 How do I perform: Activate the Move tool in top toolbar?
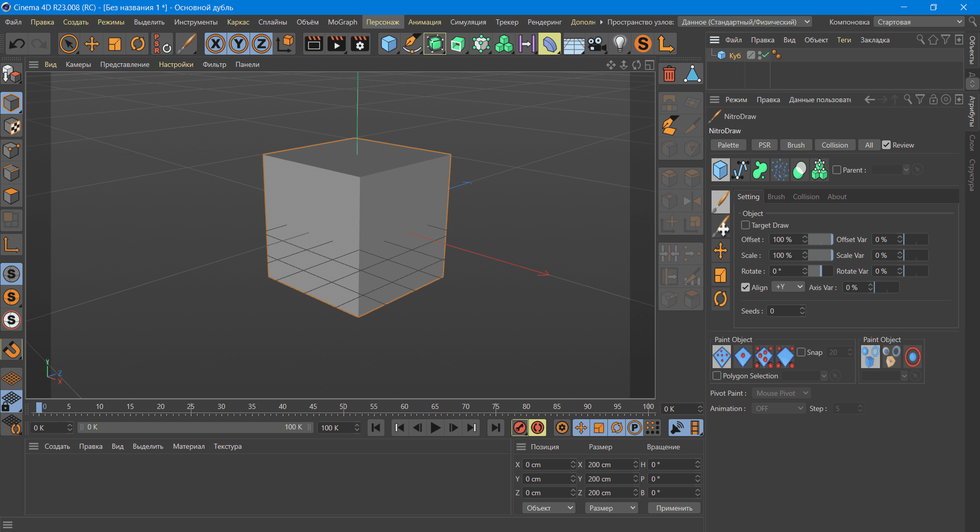pos(92,44)
